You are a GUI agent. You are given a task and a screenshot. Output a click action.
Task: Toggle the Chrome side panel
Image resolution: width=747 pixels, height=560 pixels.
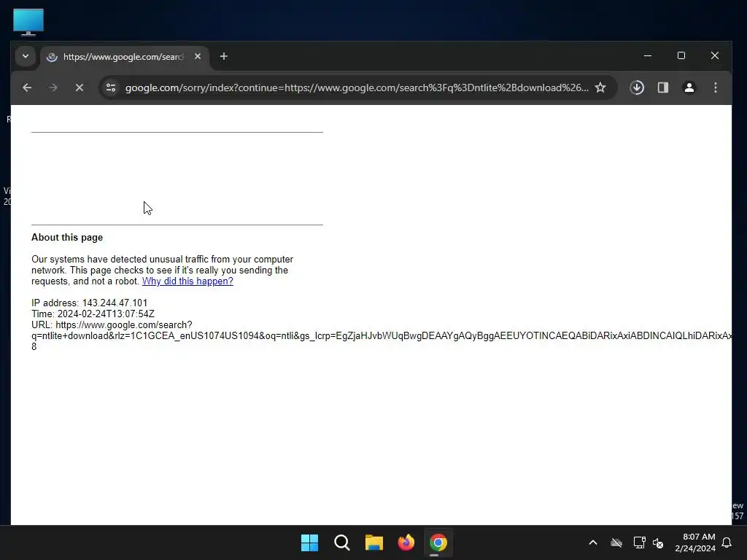coord(662,87)
